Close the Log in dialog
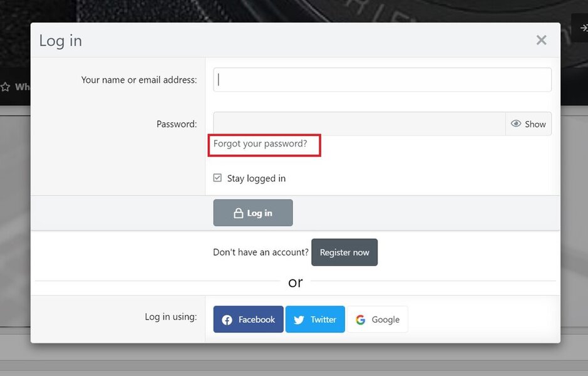Image resolution: width=588 pixels, height=376 pixels. point(541,40)
